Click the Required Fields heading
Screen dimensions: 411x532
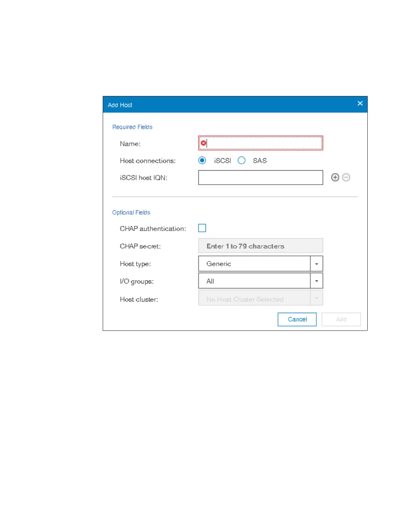pyautogui.click(x=132, y=127)
